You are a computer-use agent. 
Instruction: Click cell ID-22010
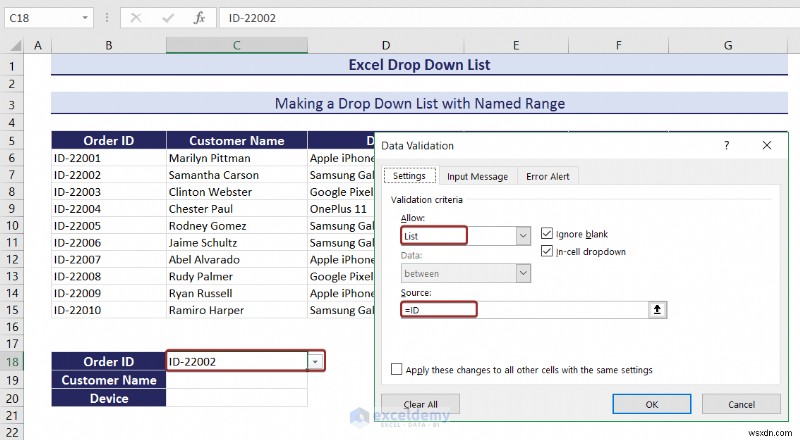(109, 310)
